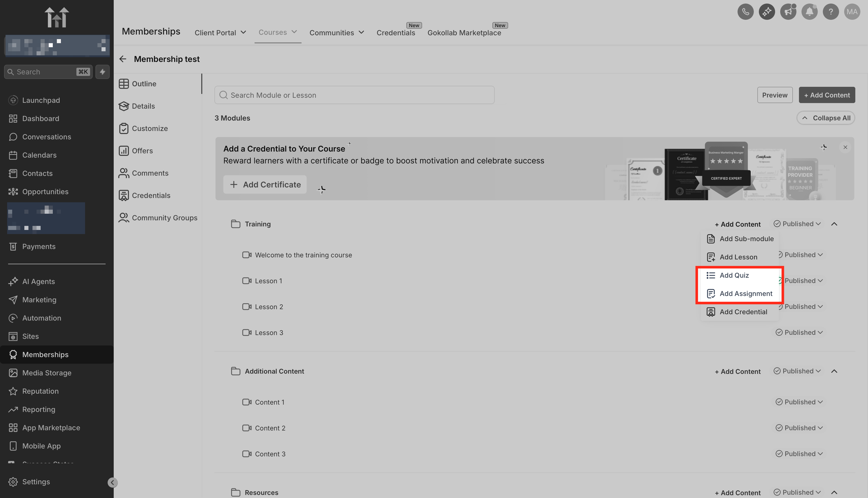
Task: Open the notifications bell
Action: (809, 12)
